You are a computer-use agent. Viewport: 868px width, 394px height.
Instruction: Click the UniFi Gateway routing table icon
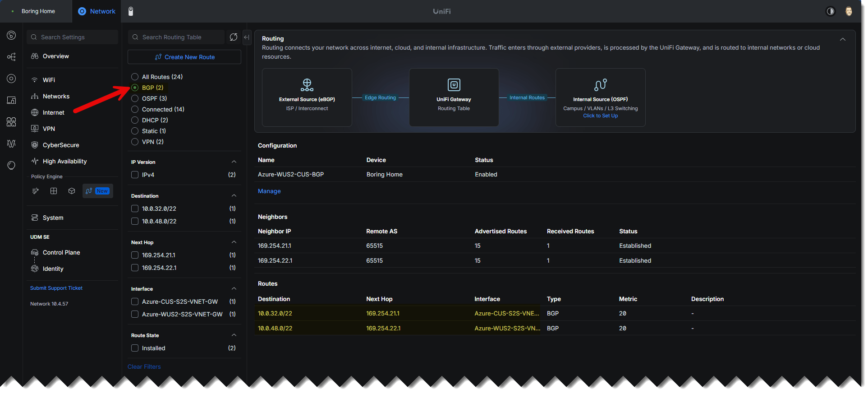pyautogui.click(x=454, y=85)
